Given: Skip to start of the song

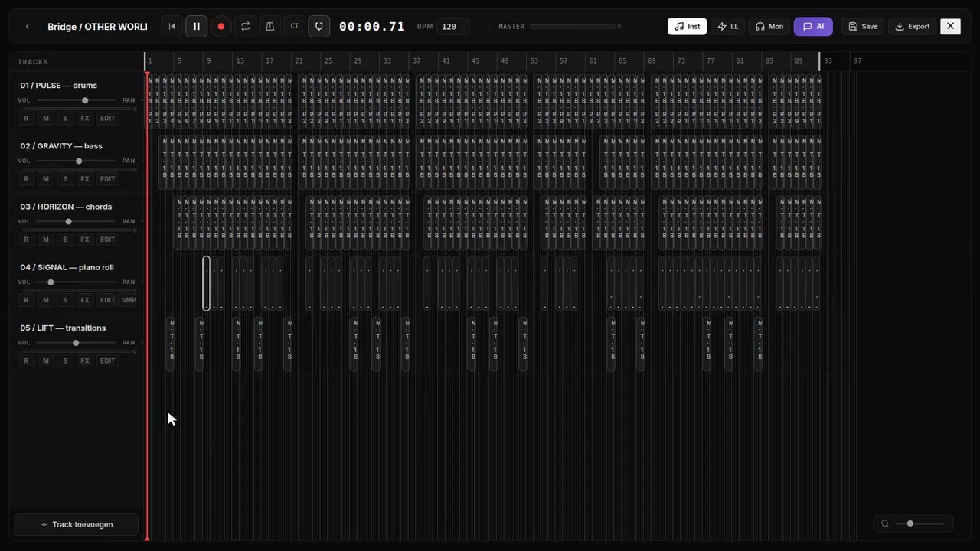Looking at the screenshot, I should coord(172,27).
